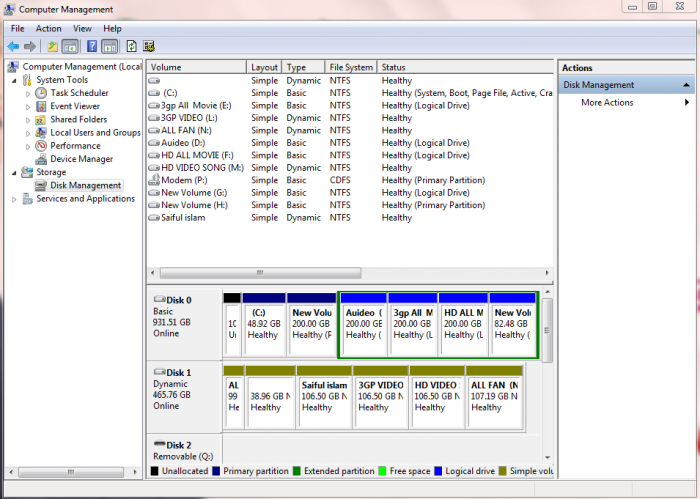
Task: Open the View menu
Action: 82,29
